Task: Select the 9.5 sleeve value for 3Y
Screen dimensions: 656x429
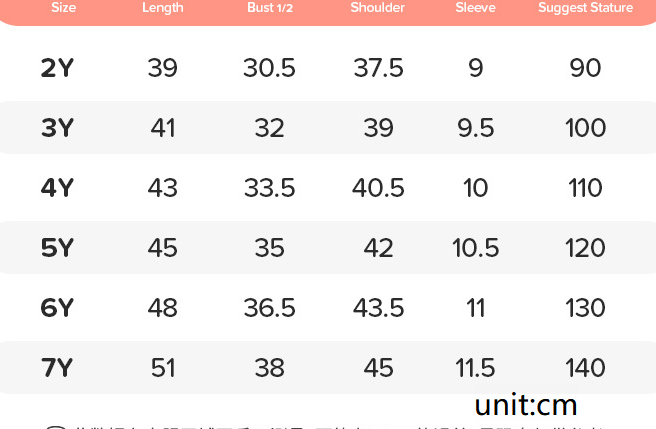Action: click(475, 128)
